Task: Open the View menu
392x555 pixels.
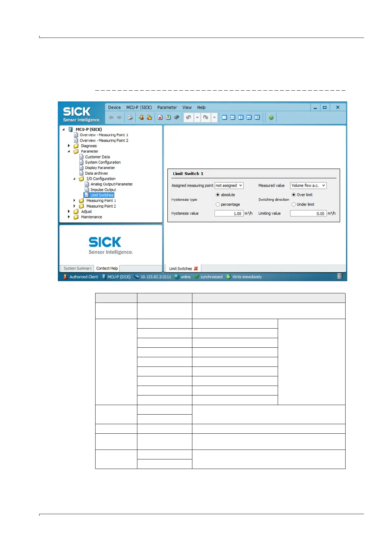Action: 187,107
